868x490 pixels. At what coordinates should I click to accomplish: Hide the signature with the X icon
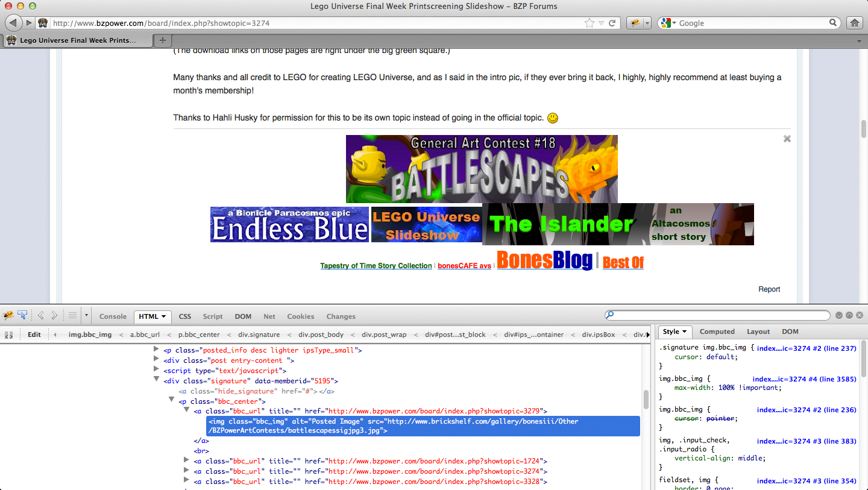tap(787, 139)
